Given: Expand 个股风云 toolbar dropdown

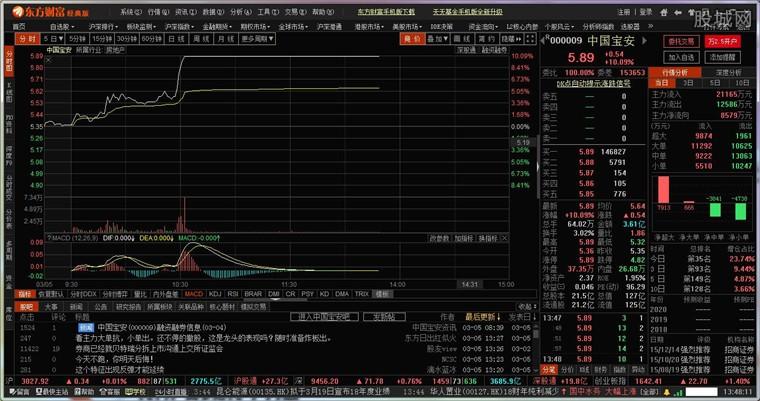Looking at the screenshot, I should coord(559,27).
